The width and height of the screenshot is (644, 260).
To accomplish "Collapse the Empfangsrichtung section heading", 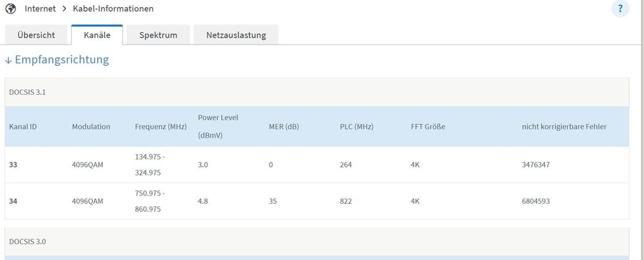I will [63, 60].
